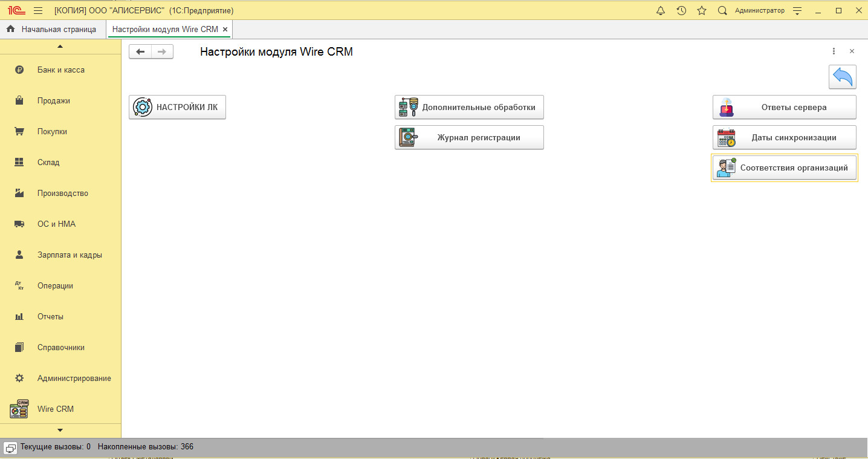The width and height of the screenshot is (868, 459).
Task: Click the 1C logo icon
Action: (x=16, y=10)
